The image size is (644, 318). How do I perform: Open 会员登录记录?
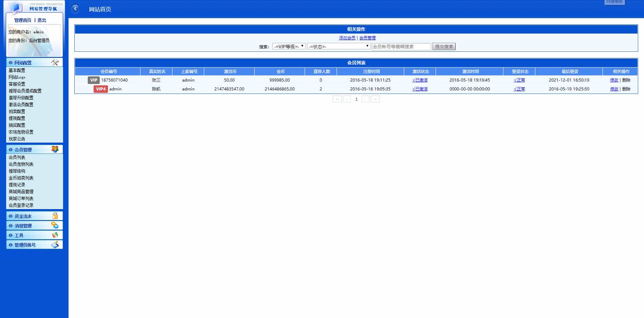(21, 205)
